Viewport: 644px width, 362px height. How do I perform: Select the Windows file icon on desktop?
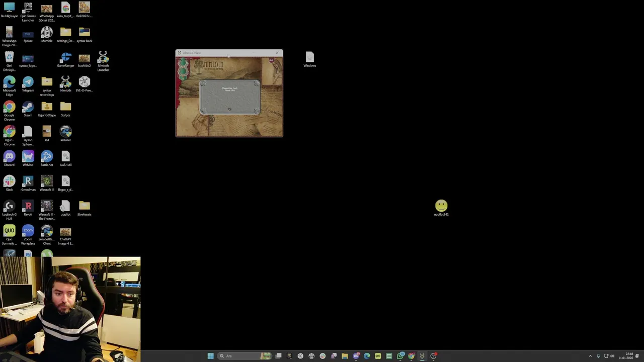[309, 59]
